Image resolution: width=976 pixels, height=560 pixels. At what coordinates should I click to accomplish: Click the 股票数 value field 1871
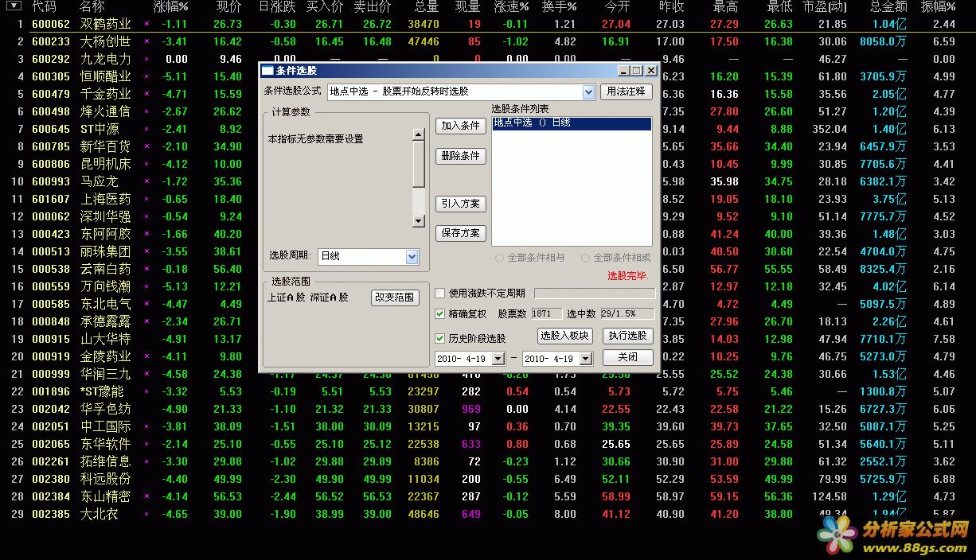[x=546, y=314]
